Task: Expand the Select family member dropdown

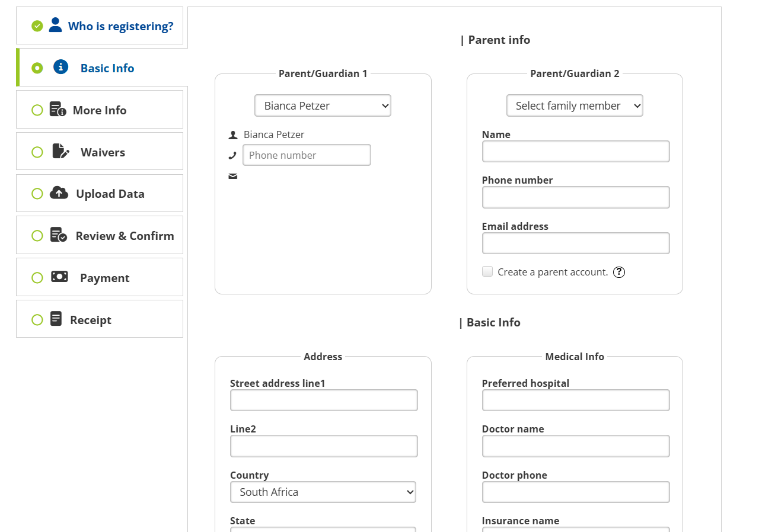Action: click(x=574, y=105)
